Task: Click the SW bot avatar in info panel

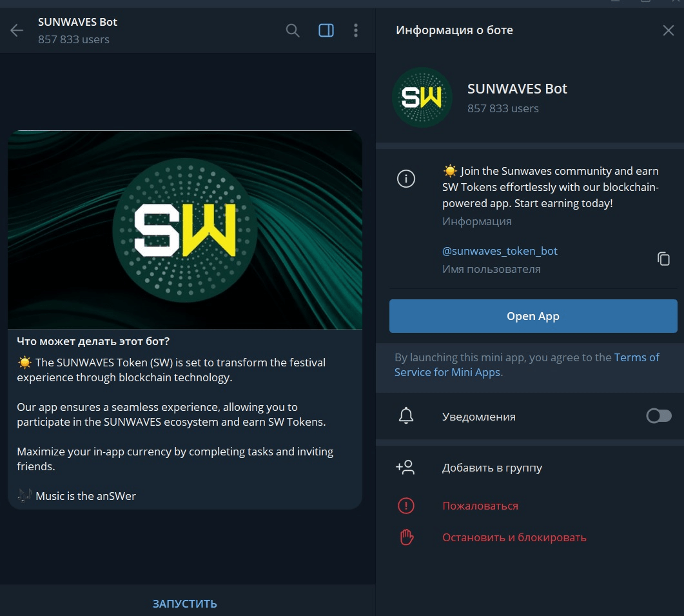Action: pyautogui.click(x=422, y=97)
